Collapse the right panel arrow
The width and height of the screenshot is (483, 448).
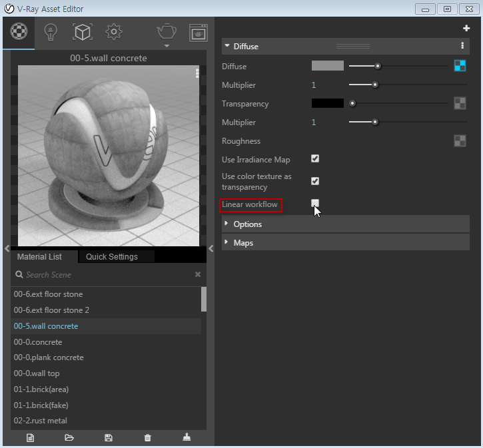(x=211, y=248)
